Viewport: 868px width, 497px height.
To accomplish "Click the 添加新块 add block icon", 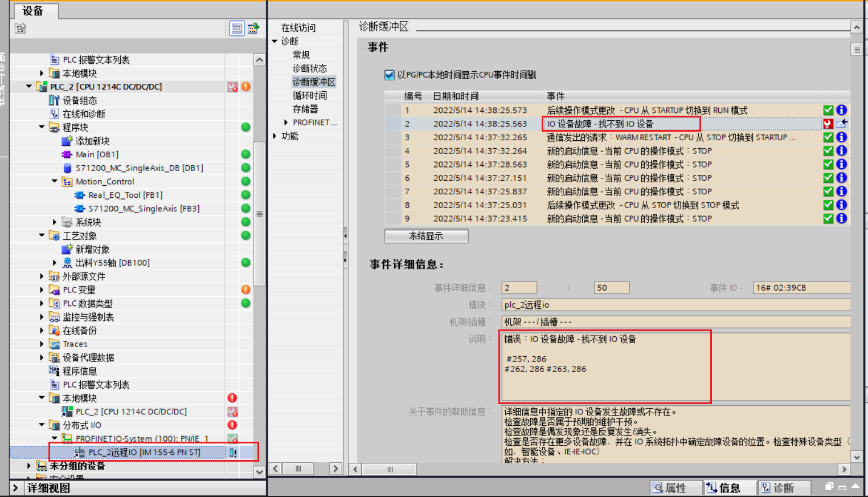I will point(67,141).
